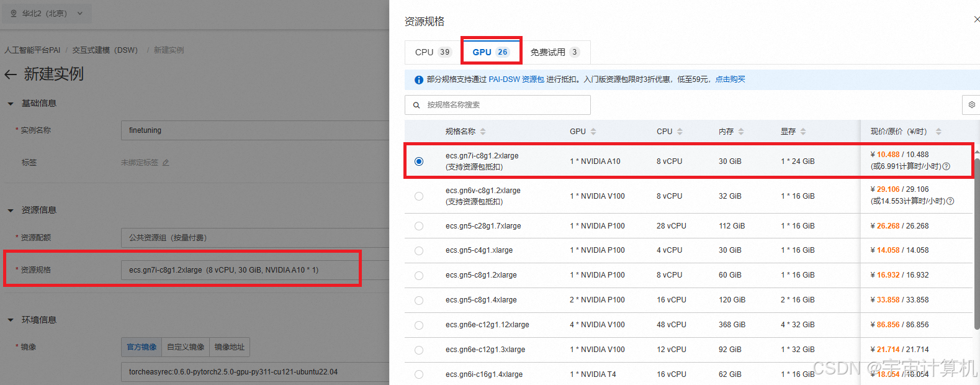This screenshot has width=980, height=385.
Task: Open the 资源配额 公共资源组 dropdown
Action: (255, 238)
